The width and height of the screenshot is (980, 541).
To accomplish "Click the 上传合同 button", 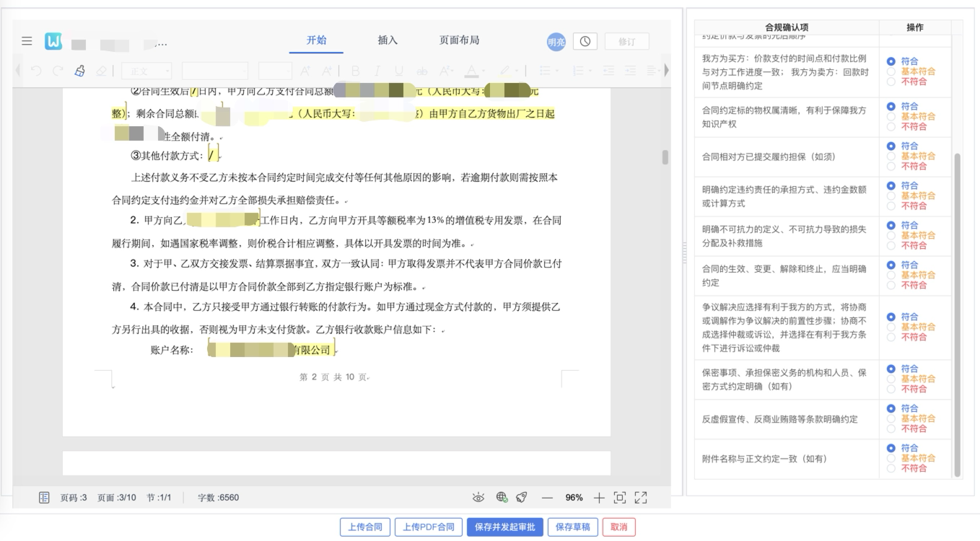I will click(x=364, y=527).
